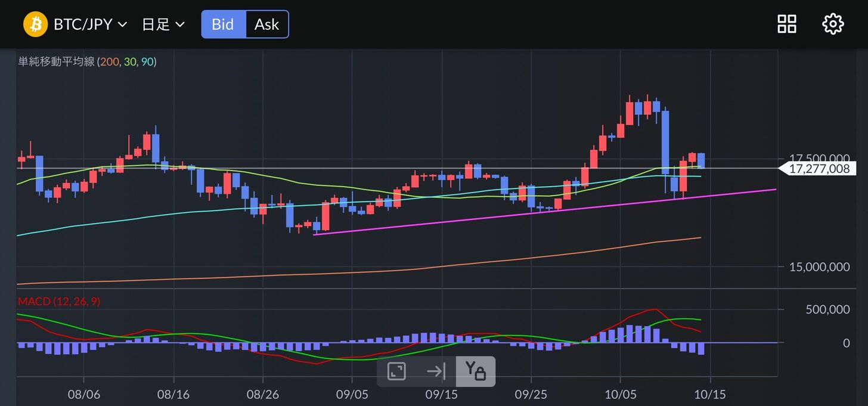The width and height of the screenshot is (868, 406).
Task: Open the BTC/JPY pair dropdown
Action: click(90, 24)
